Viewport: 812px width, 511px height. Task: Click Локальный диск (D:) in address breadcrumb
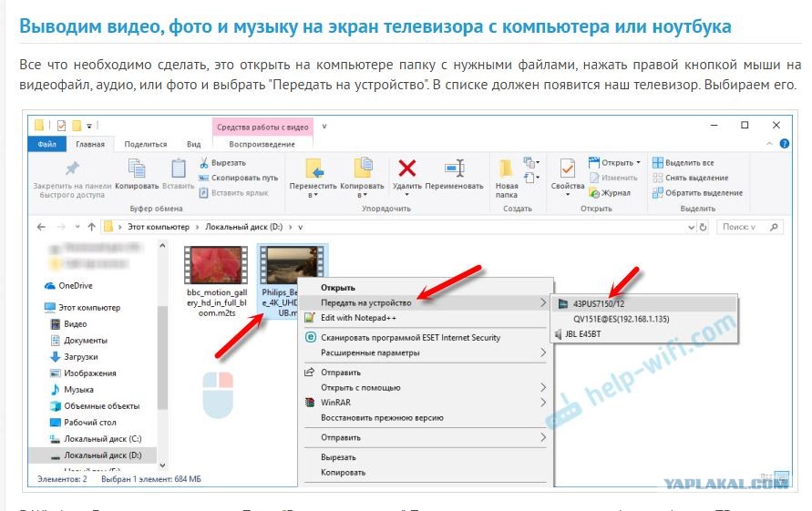[x=244, y=227]
